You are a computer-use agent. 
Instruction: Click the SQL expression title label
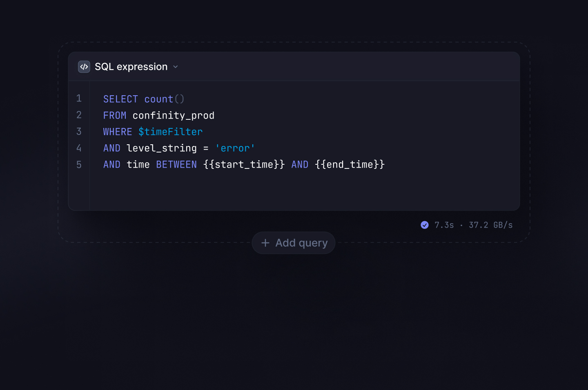coord(131,67)
